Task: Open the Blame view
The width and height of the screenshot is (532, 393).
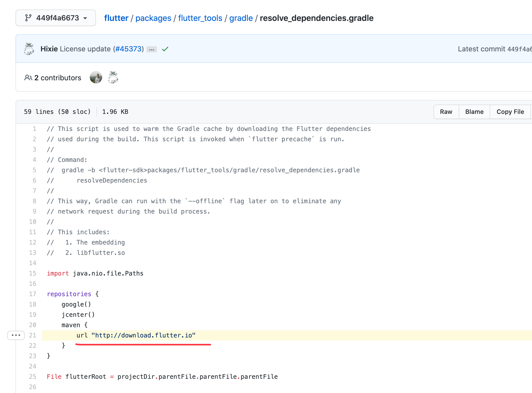Action: click(x=474, y=112)
